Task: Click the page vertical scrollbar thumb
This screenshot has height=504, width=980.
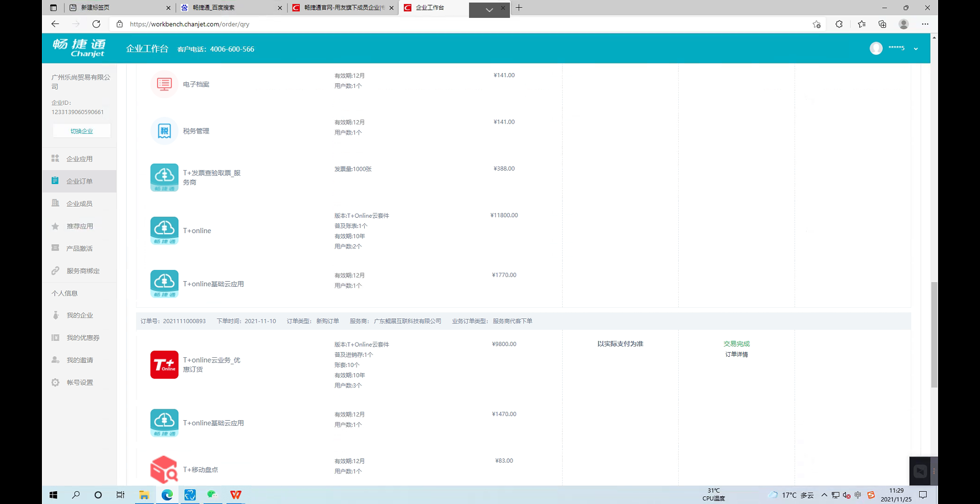Action: coord(934,334)
